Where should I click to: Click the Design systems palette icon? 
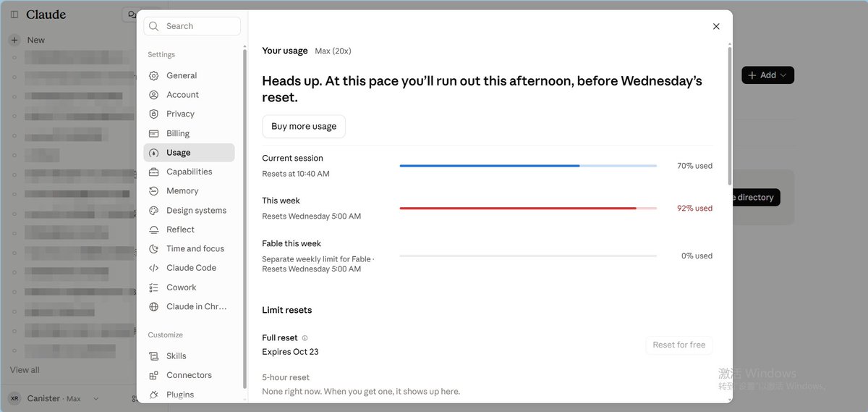(153, 211)
